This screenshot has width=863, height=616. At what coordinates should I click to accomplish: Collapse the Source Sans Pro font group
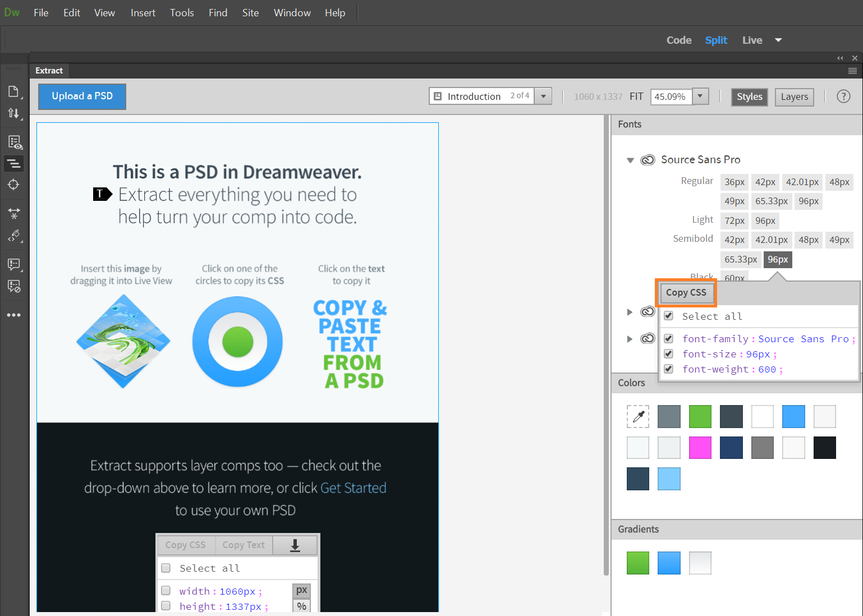630,160
